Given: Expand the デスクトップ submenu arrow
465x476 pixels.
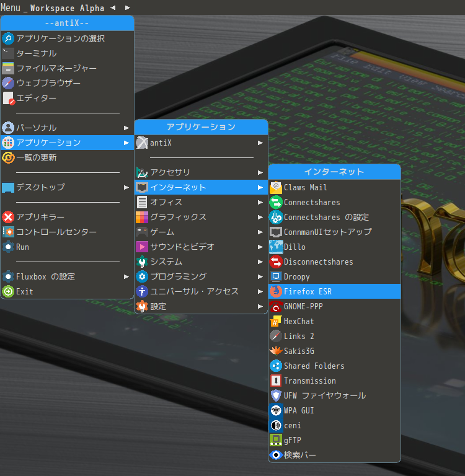Looking at the screenshot, I should (126, 187).
